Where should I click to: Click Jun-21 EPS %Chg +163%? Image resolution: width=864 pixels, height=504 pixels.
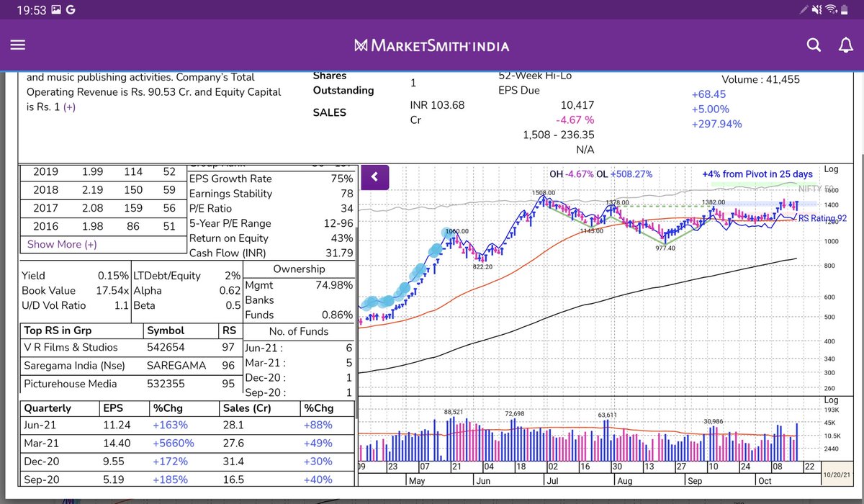pyautogui.click(x=169, y=426)
